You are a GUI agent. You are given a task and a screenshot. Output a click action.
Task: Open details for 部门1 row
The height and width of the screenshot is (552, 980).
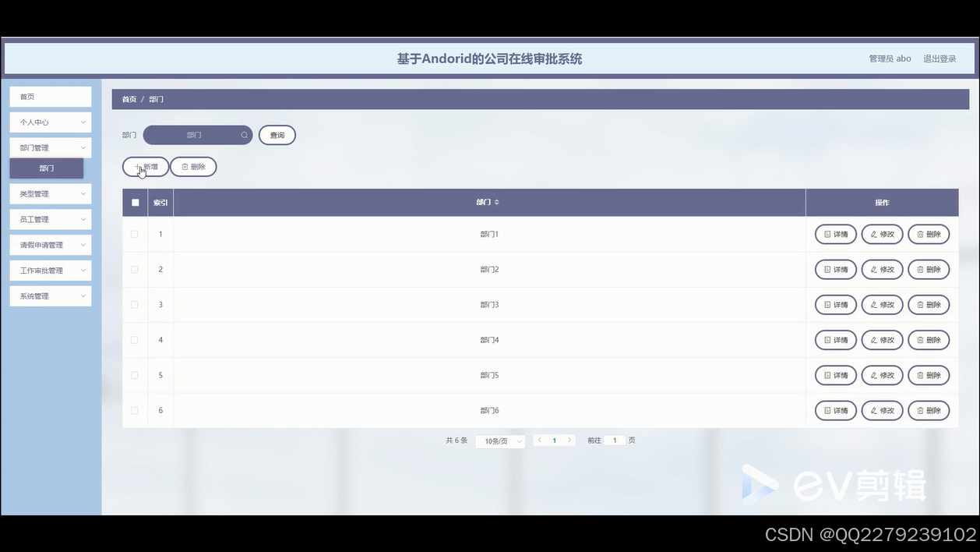click(835, 234)
